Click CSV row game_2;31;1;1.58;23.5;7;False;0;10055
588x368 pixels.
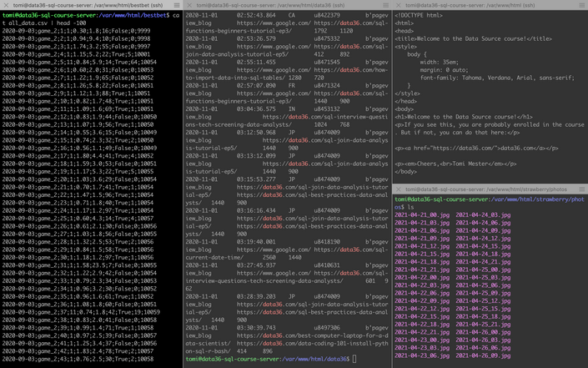point(79,265)
